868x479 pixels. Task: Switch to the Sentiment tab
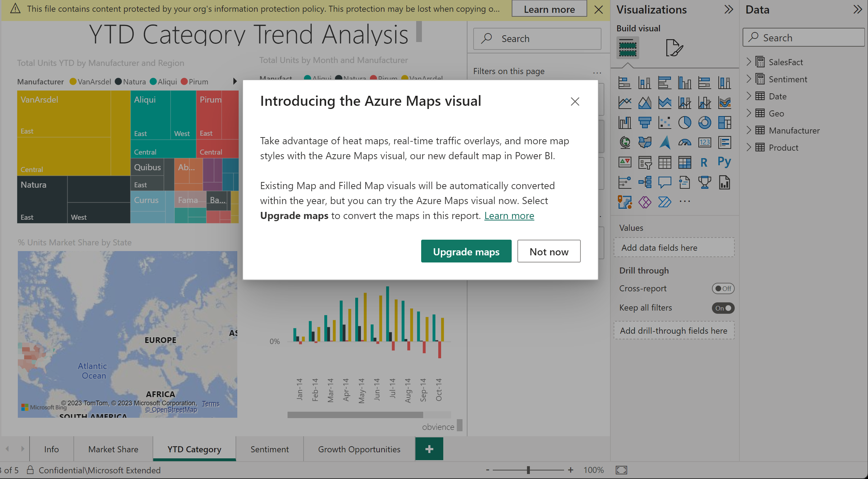pos(270,449)
